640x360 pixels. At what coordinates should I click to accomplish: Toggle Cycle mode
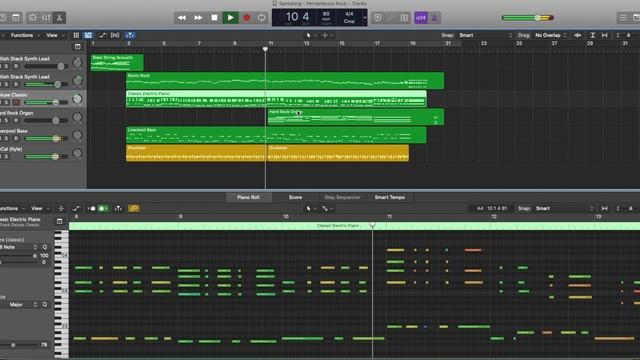pos(261,18)
